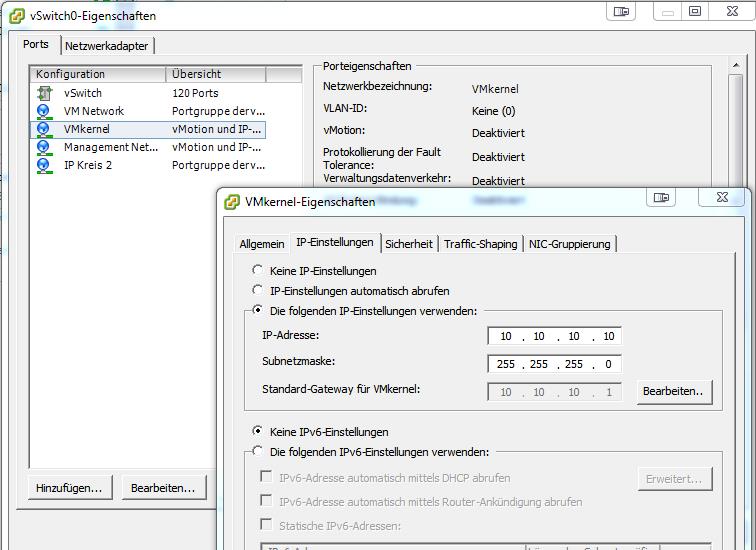The height and width of the screenshot is (550, 756).
Task: Check IPv6 automatic DHCP retrieval box
Action: pos(267,478)
